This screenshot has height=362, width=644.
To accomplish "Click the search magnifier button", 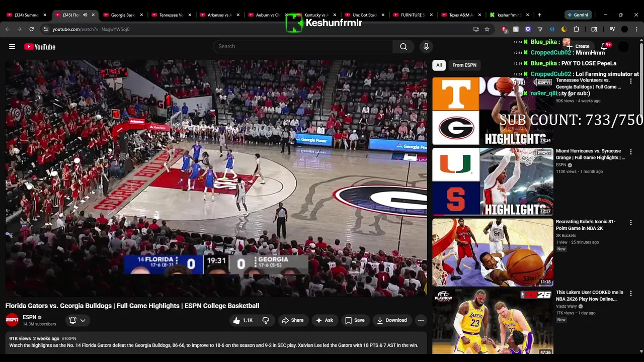I will 404,46.
